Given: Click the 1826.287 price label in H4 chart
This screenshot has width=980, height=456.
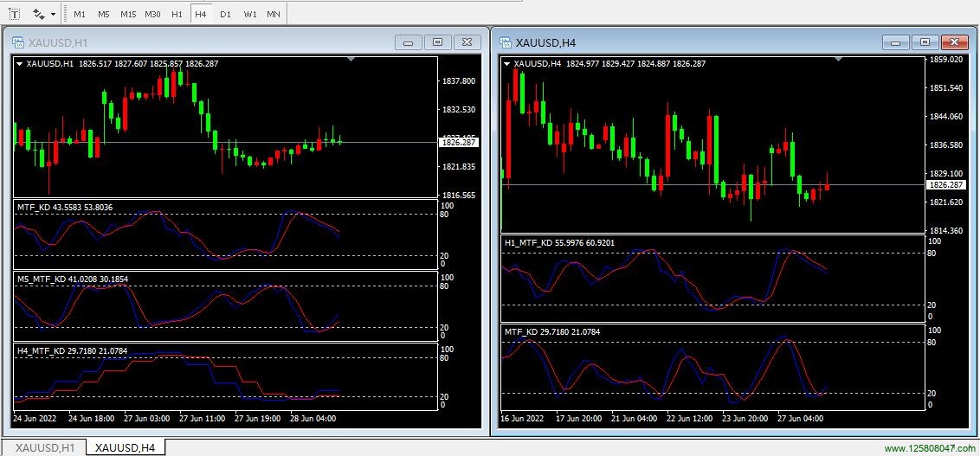Looking at the screenshot, I should (945, 185).
